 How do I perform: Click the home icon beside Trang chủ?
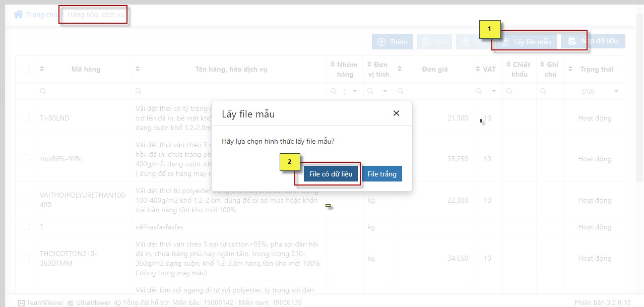coord(18,14)
